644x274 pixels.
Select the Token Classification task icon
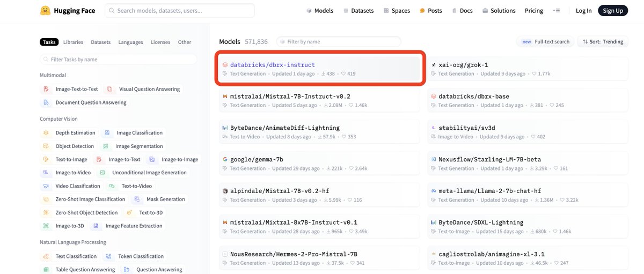tap(108, 256)
